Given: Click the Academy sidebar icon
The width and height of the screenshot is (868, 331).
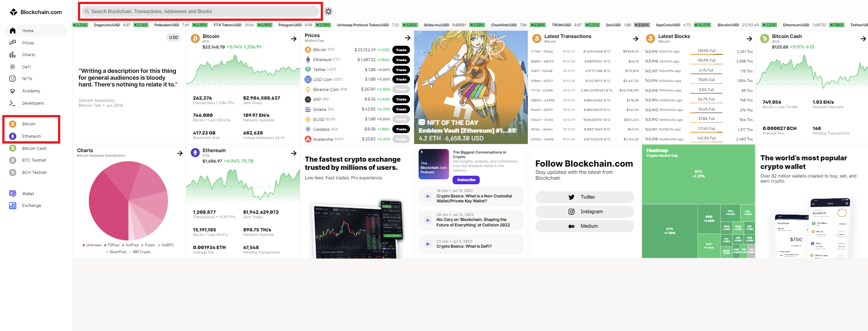Looking at the screenshot, I should coord(13,91).
